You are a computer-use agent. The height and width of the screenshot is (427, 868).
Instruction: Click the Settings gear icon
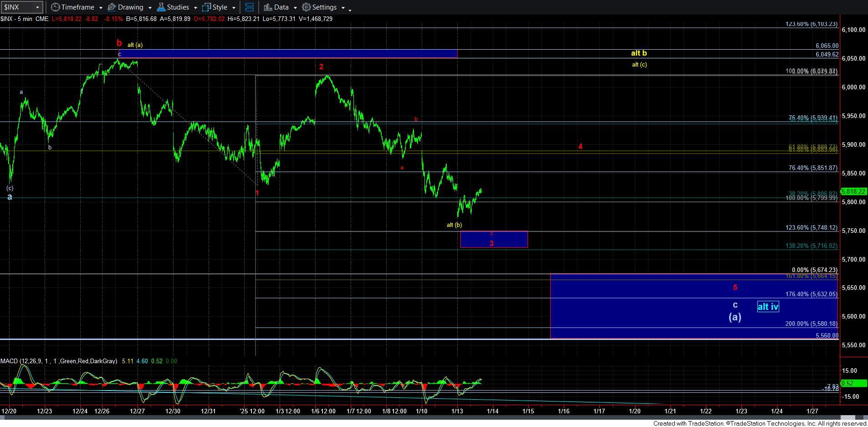[x=306, y=7]
